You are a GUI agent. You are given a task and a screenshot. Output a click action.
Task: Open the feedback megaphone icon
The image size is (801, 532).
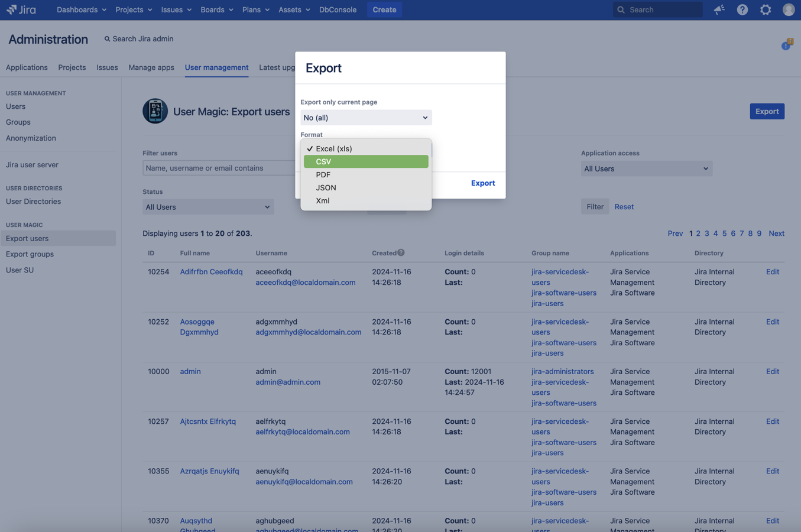coord(719,9)
